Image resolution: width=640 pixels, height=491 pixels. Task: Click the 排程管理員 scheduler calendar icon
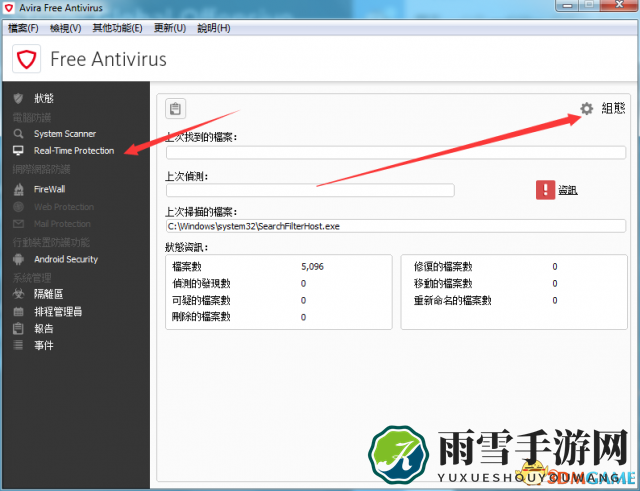[x=18, y=312]
